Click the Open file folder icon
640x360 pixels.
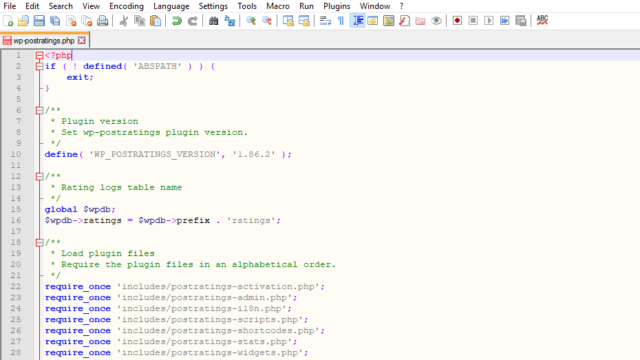pyautogui.click(x=23, y=21)
